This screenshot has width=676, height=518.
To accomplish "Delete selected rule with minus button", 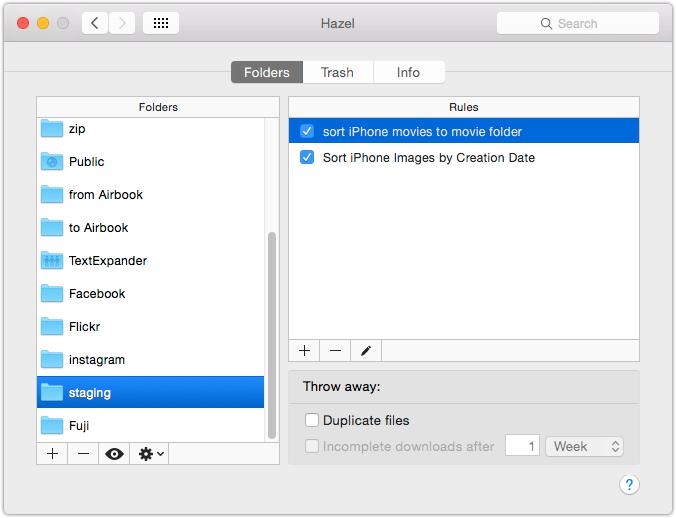I will point(335,351).
